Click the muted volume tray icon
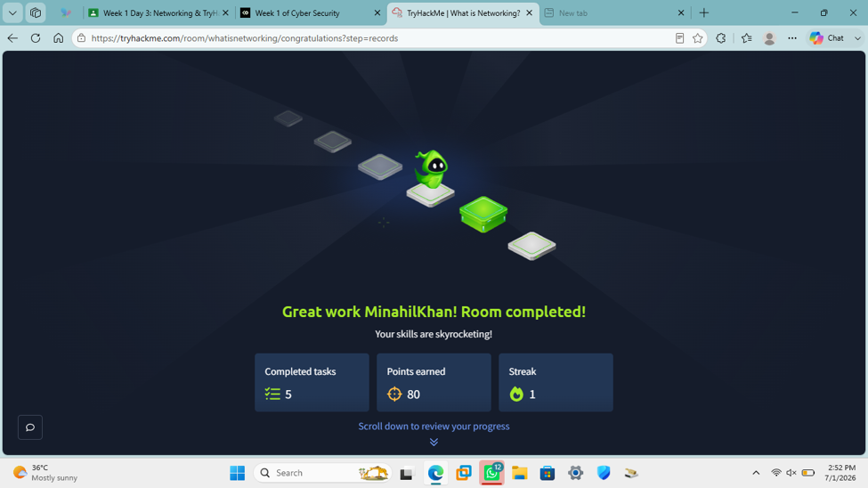This screenshot has height=488, width=868. [791, 473]
